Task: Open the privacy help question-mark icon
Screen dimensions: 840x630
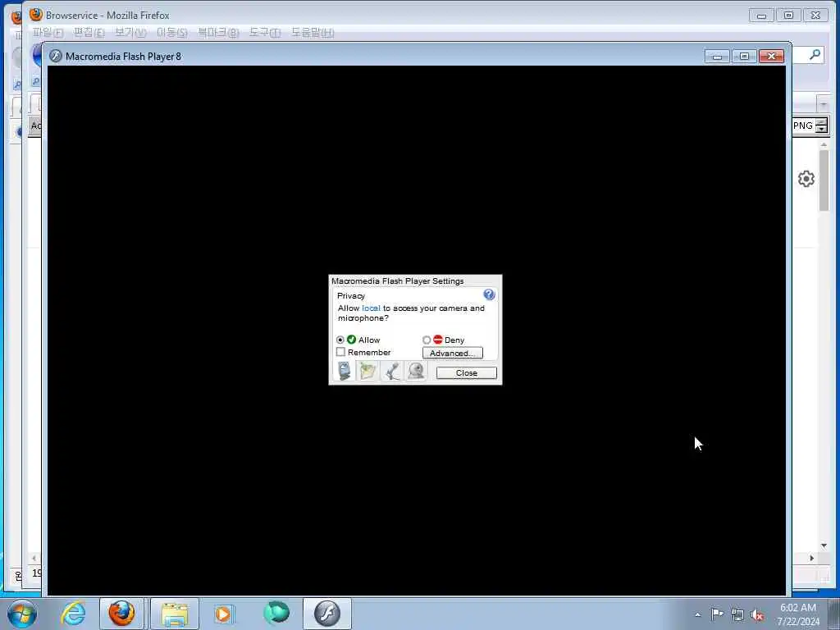Action: (489, 294)
